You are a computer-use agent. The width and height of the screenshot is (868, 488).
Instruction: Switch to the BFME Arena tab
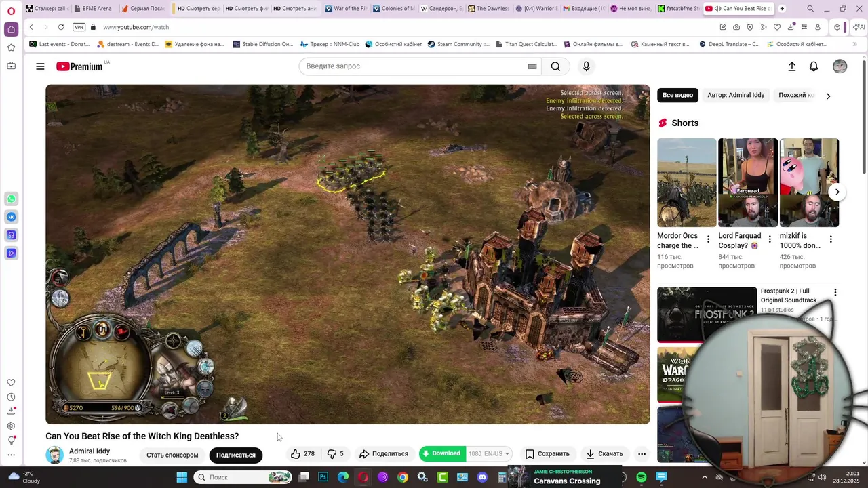93,9
